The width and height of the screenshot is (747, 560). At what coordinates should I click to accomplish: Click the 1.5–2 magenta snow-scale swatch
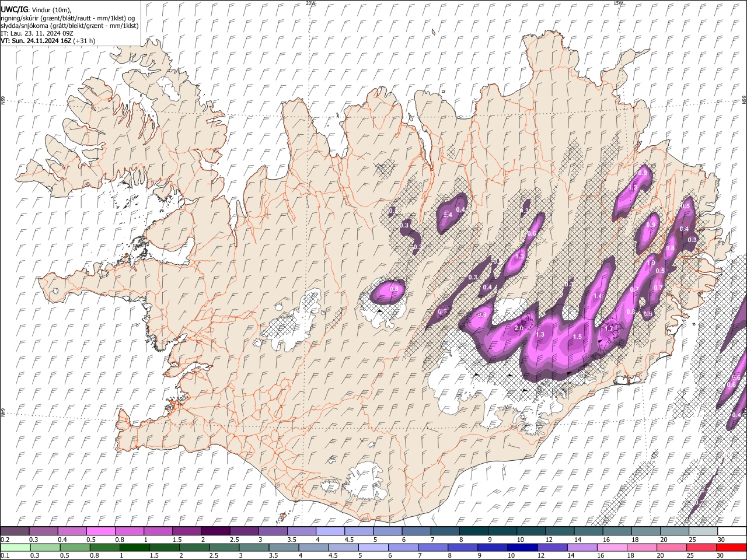click(x=187, y=531)
